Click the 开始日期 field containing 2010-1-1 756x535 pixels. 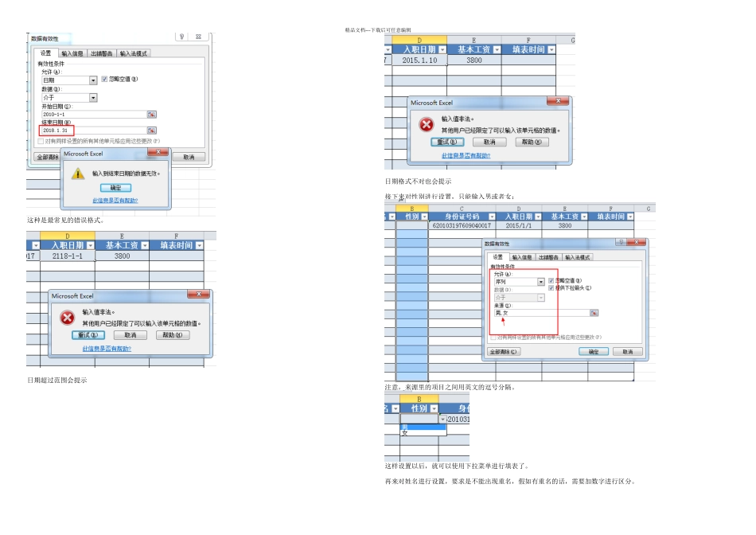pos(94,115)
